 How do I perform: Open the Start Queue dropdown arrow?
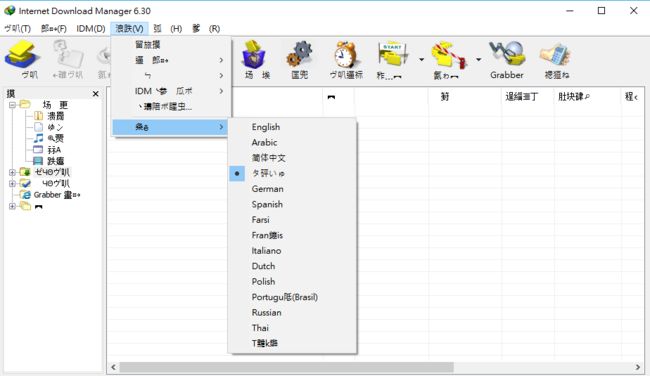point(421,60)
